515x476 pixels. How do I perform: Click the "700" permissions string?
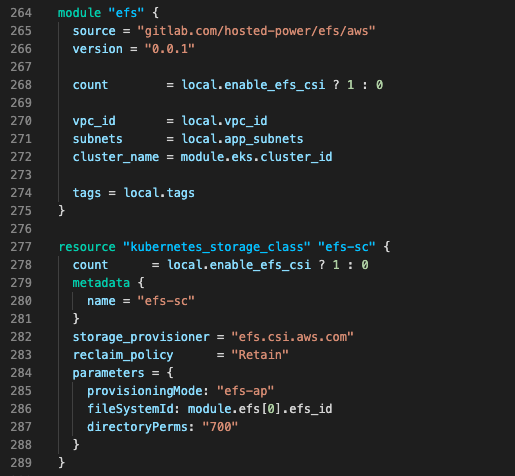[220, 427]
